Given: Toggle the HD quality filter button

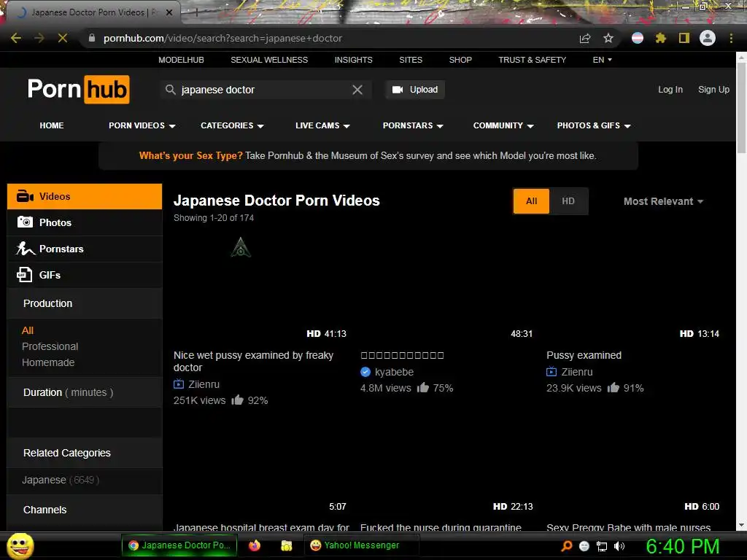Looking at the screenshot, I should click(x=568, y=201).
